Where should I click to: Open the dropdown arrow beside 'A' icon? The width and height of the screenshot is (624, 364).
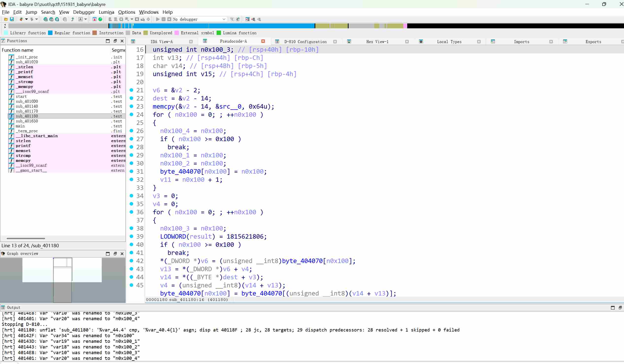coord(86,19)
